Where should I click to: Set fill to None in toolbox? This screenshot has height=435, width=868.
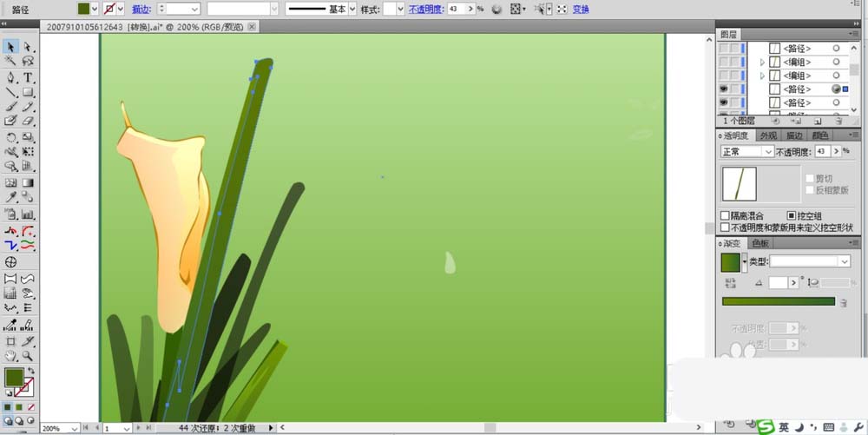pos(31,407)
